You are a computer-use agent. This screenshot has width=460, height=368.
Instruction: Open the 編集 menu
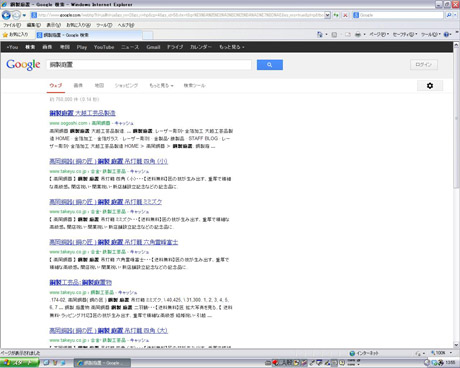point(33,25)
